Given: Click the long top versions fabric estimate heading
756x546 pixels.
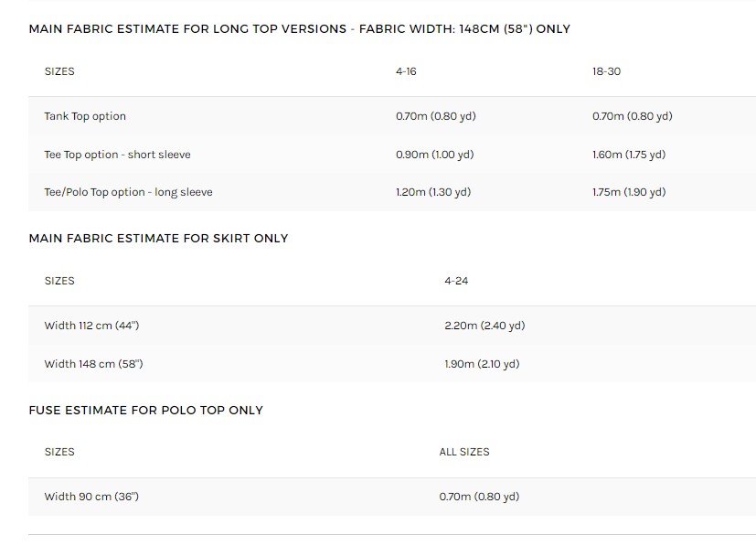Looking at the screenshot, I should coord(299,29).
